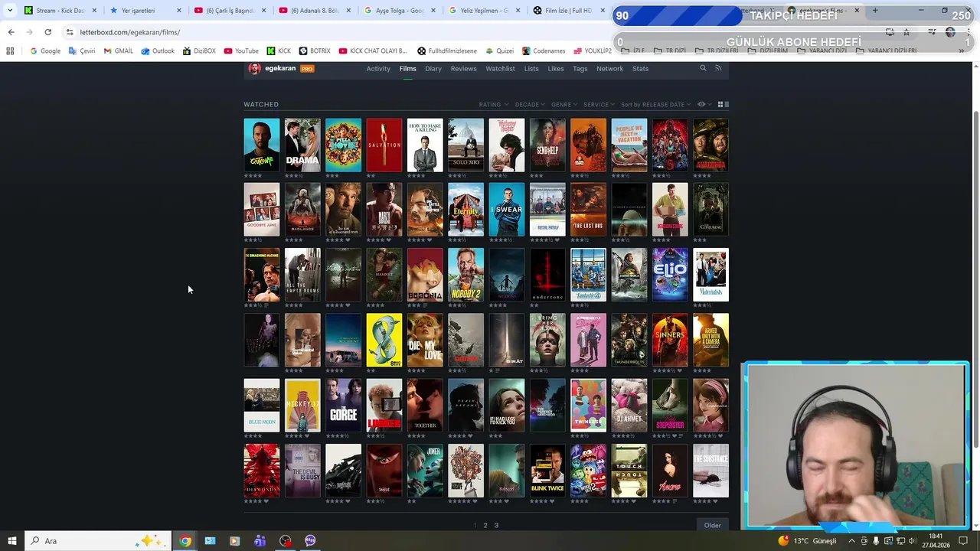This screenshot has height=551, width=980.
Task: Expand the GENRE filter dropdown
Action: point(564,104)
